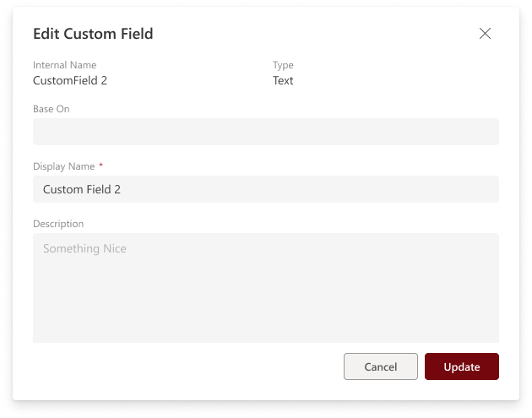The width and height of the screenshot is (532, 418).
Task: Cancel editing the custom field
Action: coord(380,366)
